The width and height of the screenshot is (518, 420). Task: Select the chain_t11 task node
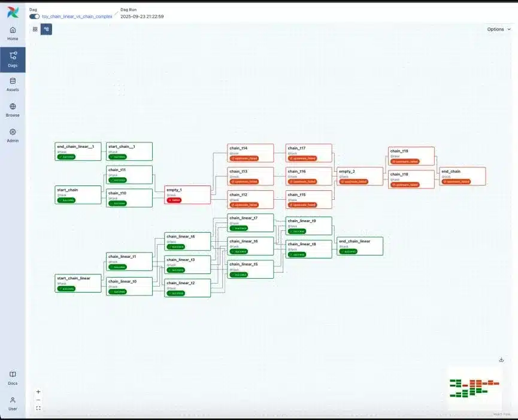point(129,175)
